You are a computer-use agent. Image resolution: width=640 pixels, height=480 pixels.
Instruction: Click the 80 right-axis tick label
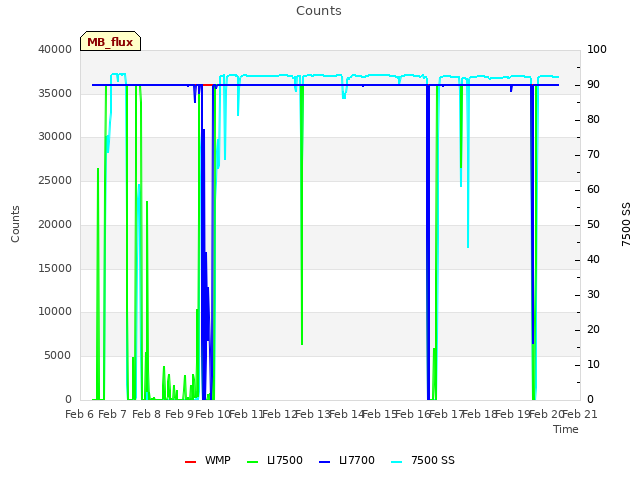pos(593,120)
